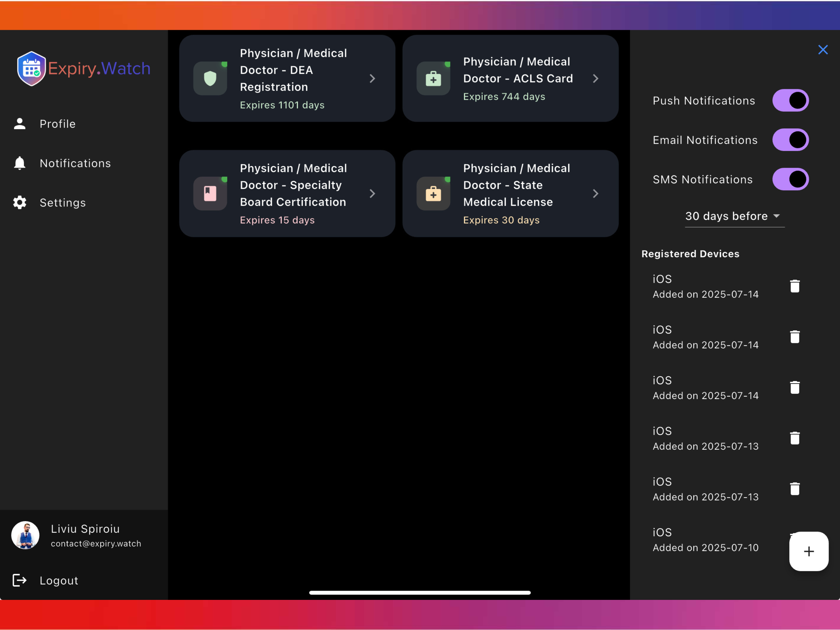This screenshot has width=840, height=630.
Task: Open the '30 days before' dropdown
Action: (x=735, y=216)
